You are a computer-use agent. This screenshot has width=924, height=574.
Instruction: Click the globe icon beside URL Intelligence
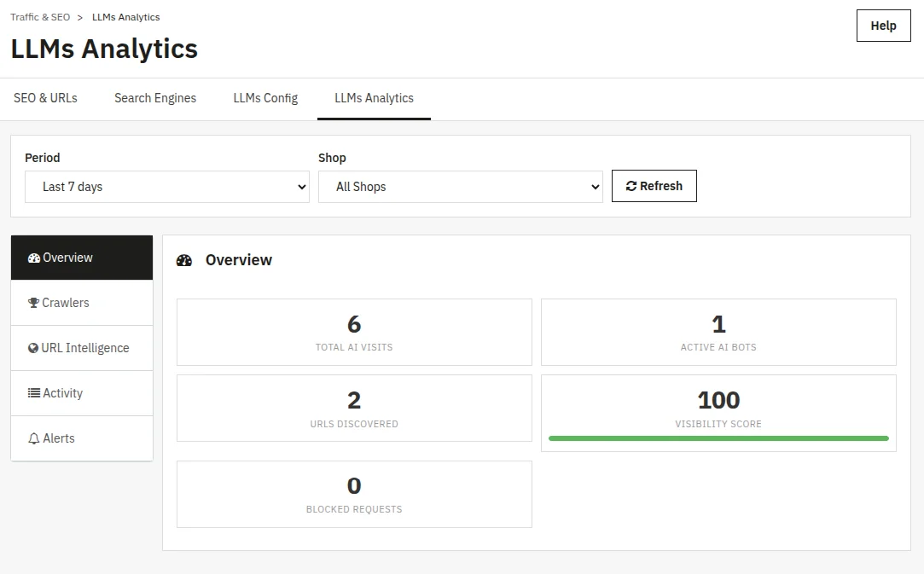tap(33, 348)
